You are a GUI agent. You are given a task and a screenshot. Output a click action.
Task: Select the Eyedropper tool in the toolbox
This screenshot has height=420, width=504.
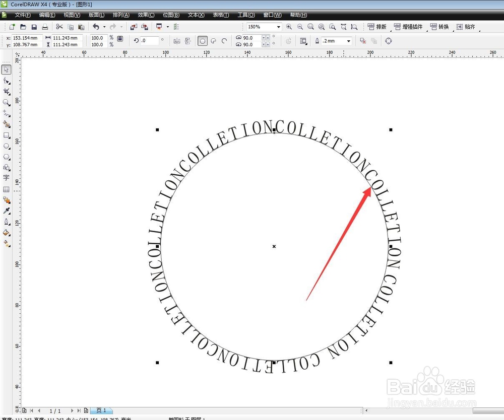[7, 211]
